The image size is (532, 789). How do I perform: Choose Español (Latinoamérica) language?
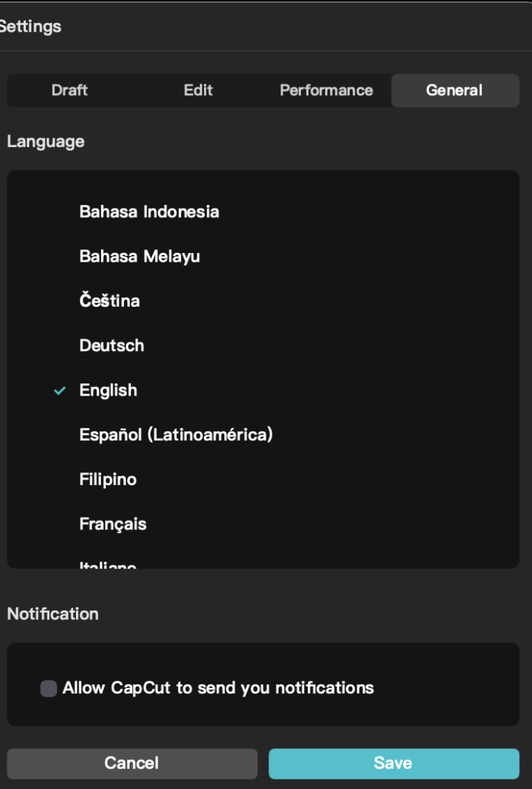point(175,435)
